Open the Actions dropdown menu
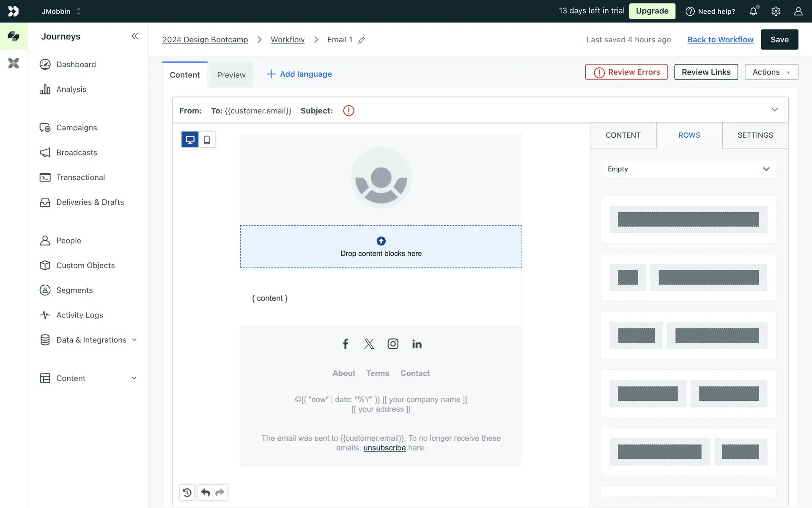812x508 pixels. 771,72
